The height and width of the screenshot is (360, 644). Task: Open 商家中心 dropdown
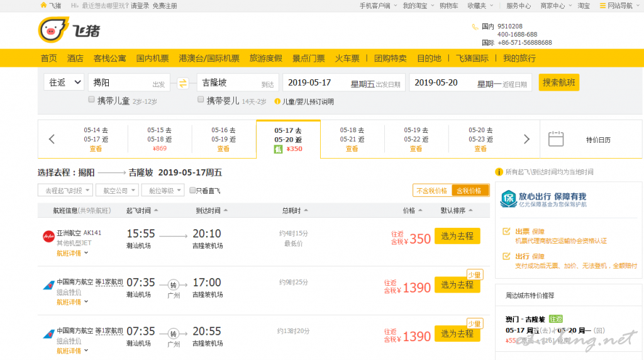click(x=556, y=6)
